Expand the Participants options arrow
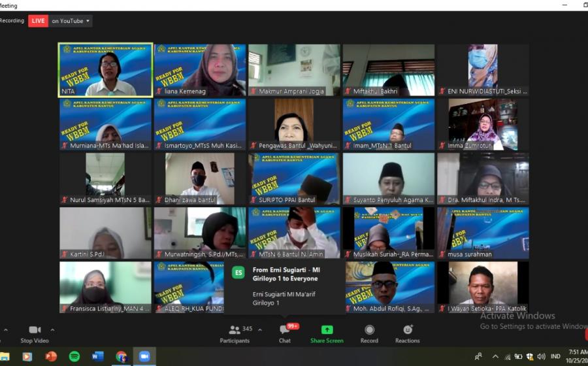 260,329
